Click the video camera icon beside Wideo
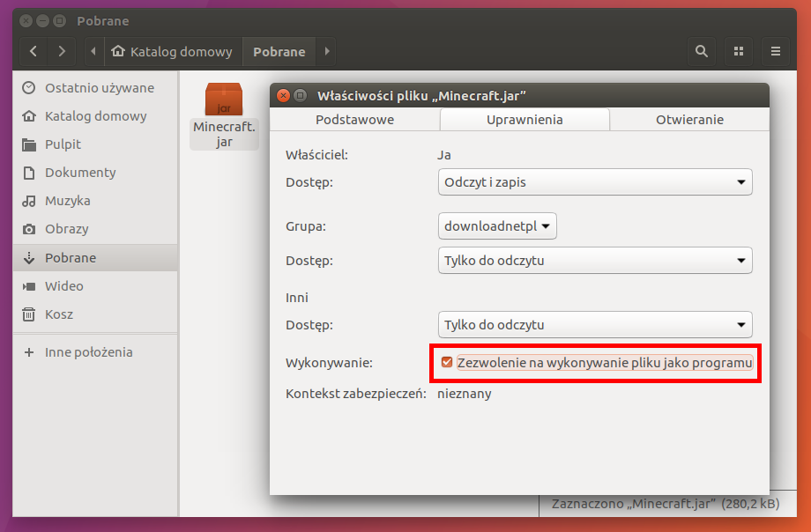 (29, 286)
